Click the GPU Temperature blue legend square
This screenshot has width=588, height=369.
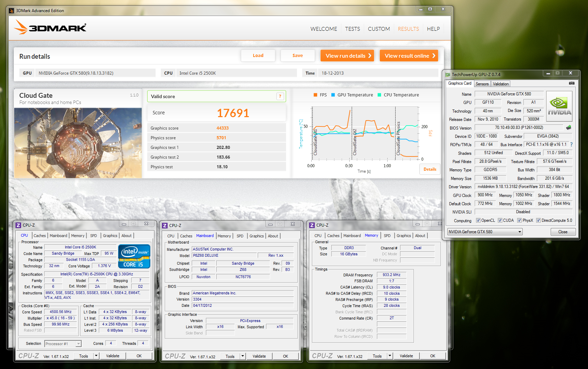click(333, 95)
